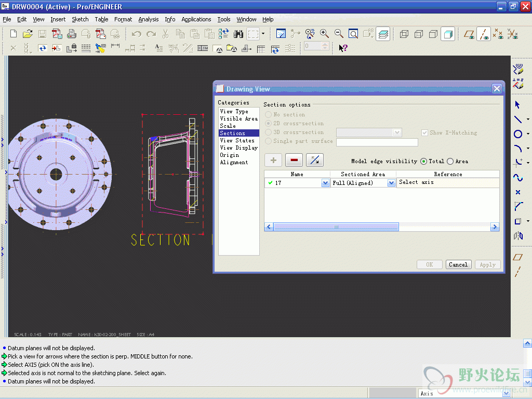
Task: Toggle datum points display
Action: pos(498,34)
